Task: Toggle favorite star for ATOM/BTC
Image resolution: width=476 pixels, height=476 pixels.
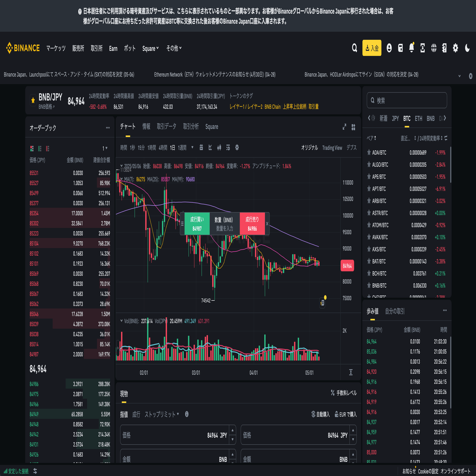Action: click(x=369, y=225)
